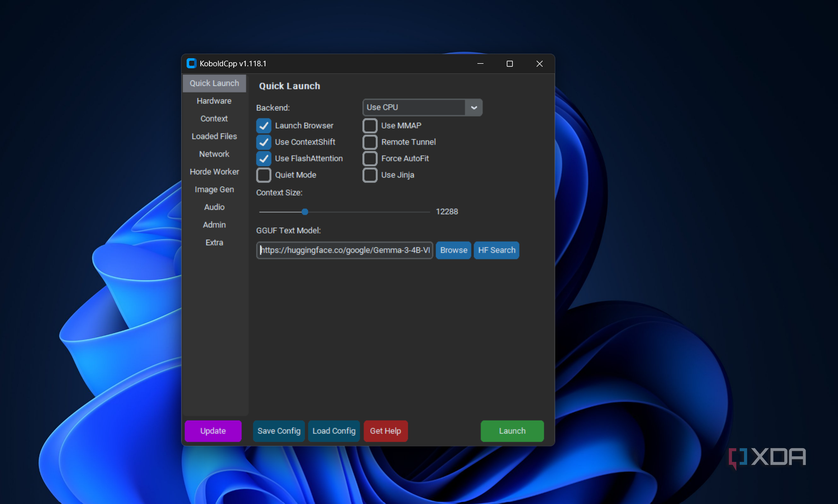Browse for a GGUF model file
This screenshot has width=838, height=504.
coord(454,250)
